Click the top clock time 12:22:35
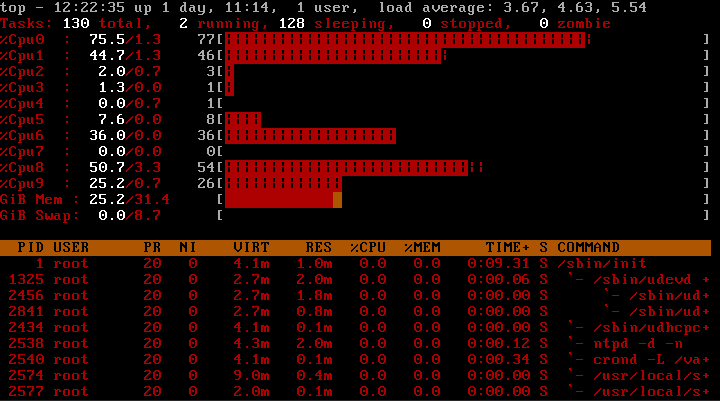 tap(89, 8)
